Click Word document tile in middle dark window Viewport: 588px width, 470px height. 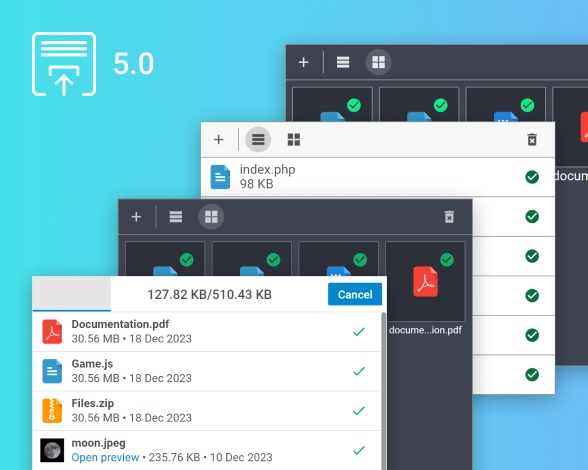pos(338,259)
